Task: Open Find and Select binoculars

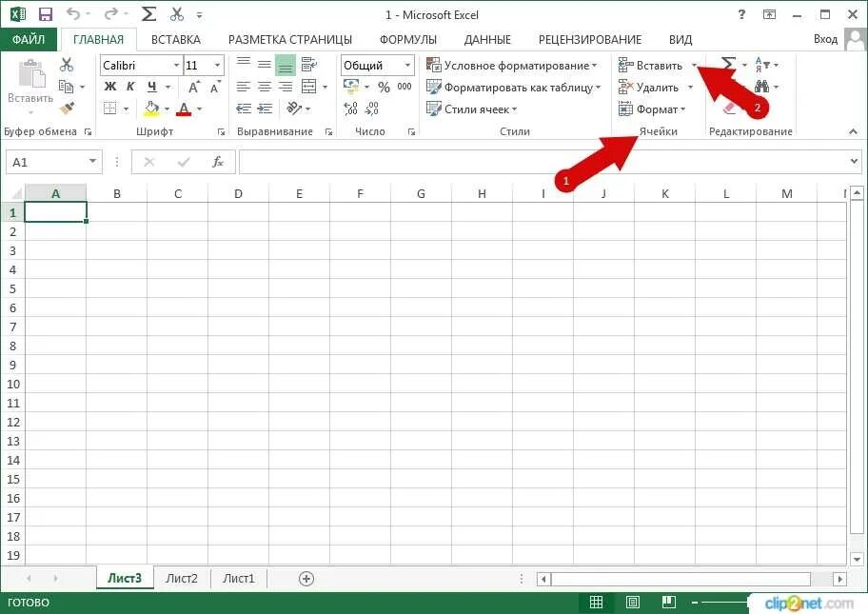Action: point(762,87)
